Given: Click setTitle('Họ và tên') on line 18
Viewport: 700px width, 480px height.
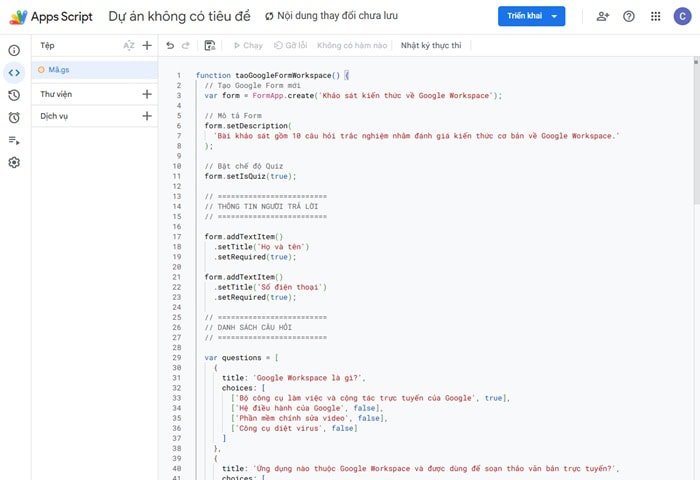Looking at the screenshot, I should point(261,247).
